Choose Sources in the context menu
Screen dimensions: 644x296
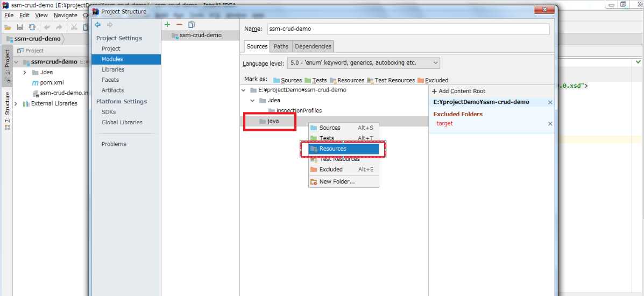[x=344, y=128]
